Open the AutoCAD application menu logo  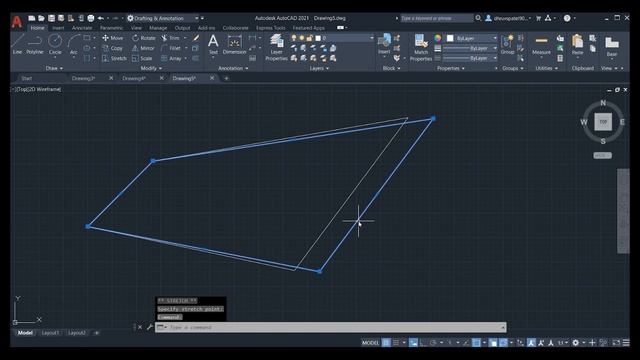point(17,22)
